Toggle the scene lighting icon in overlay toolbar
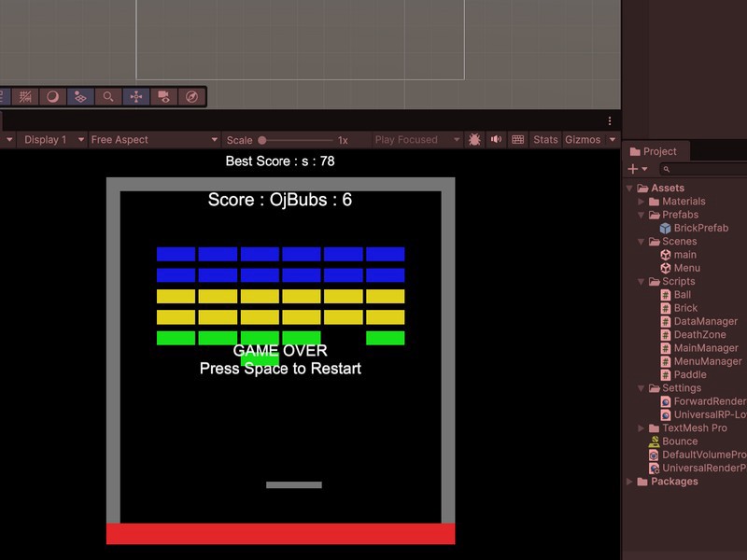 (53, 96)
